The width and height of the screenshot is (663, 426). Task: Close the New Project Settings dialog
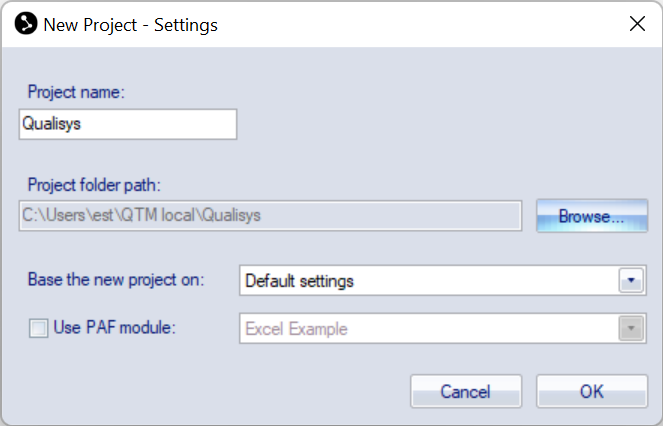(637, 24)
